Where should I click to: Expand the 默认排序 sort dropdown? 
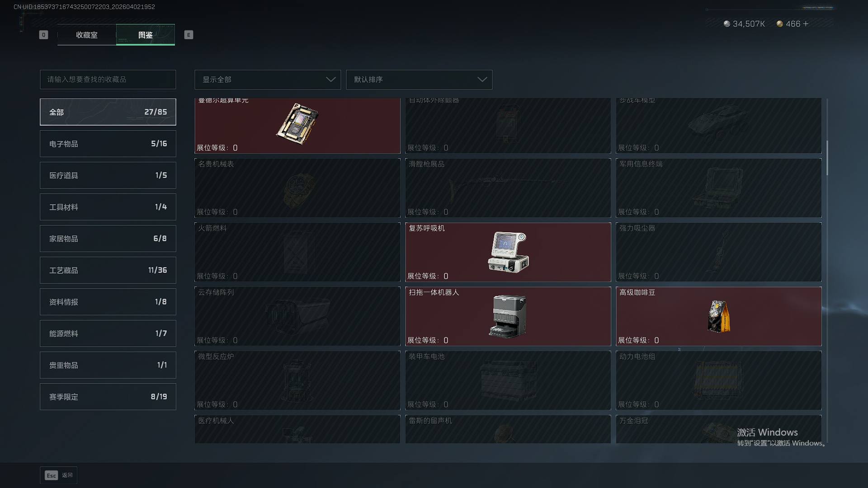(419, 80)
